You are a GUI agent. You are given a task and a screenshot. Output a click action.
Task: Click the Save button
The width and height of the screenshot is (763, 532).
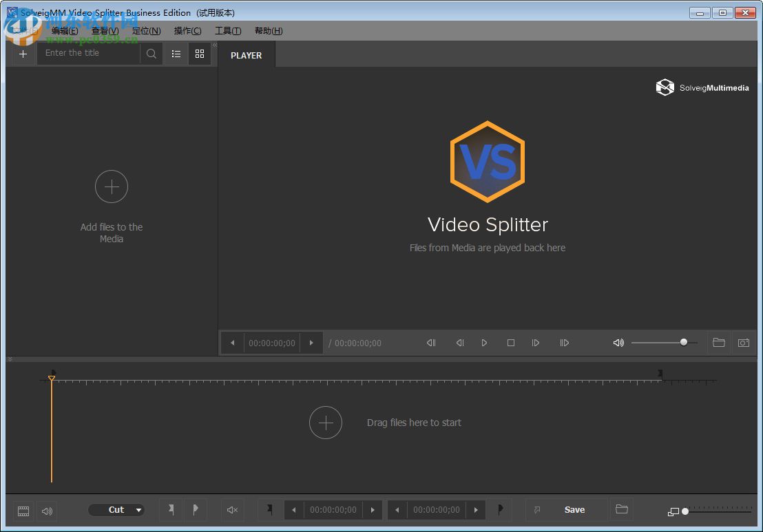574,510
